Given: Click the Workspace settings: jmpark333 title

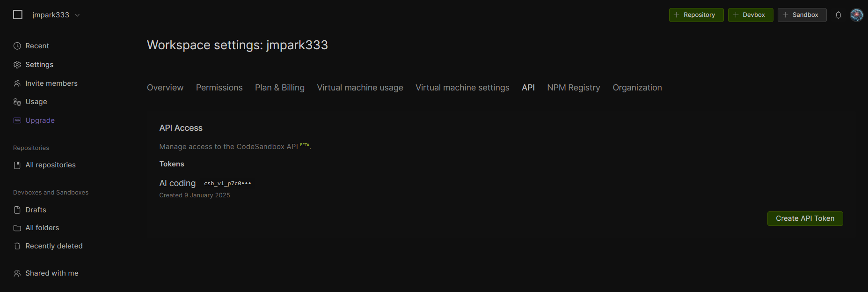Looking at the screenshot, I should coord(237,45).
